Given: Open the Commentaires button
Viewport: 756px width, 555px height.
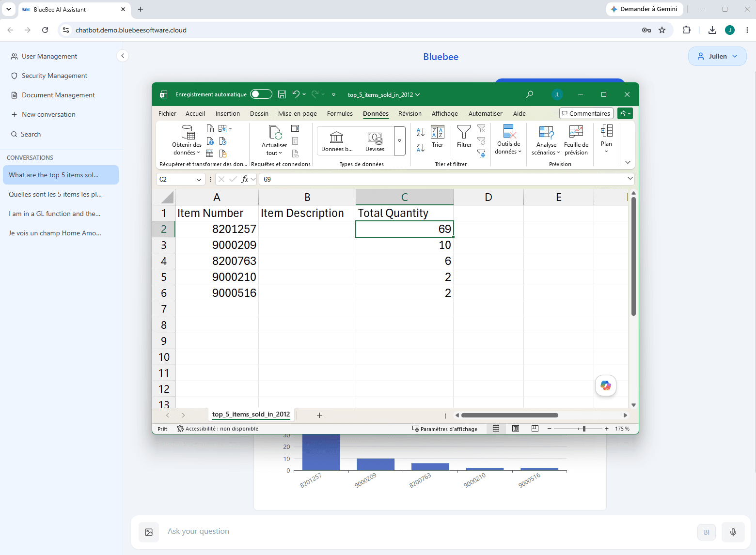Looking at the screenshot, I should click(x=586, y=113).
